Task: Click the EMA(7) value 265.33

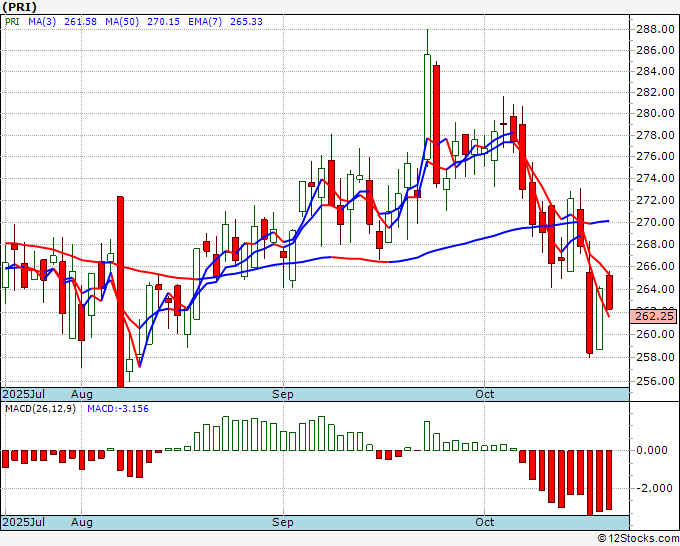Action: (246, 22)
